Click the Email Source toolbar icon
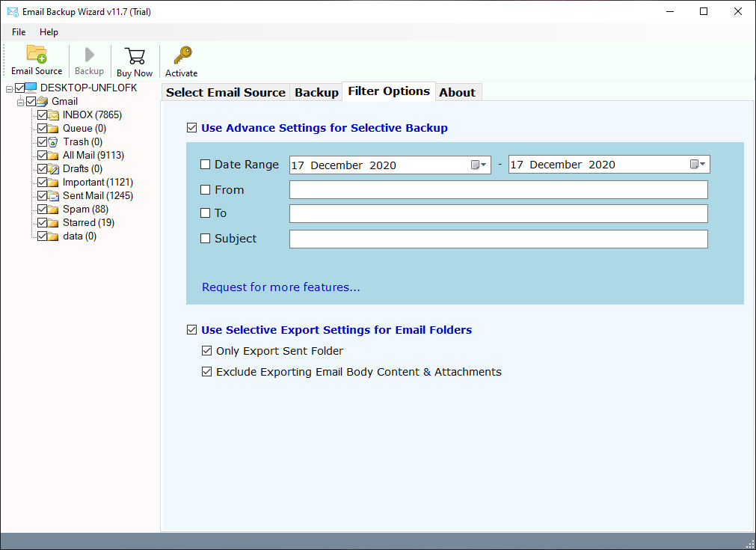This screenshot has height=550, width=756. 37,54
